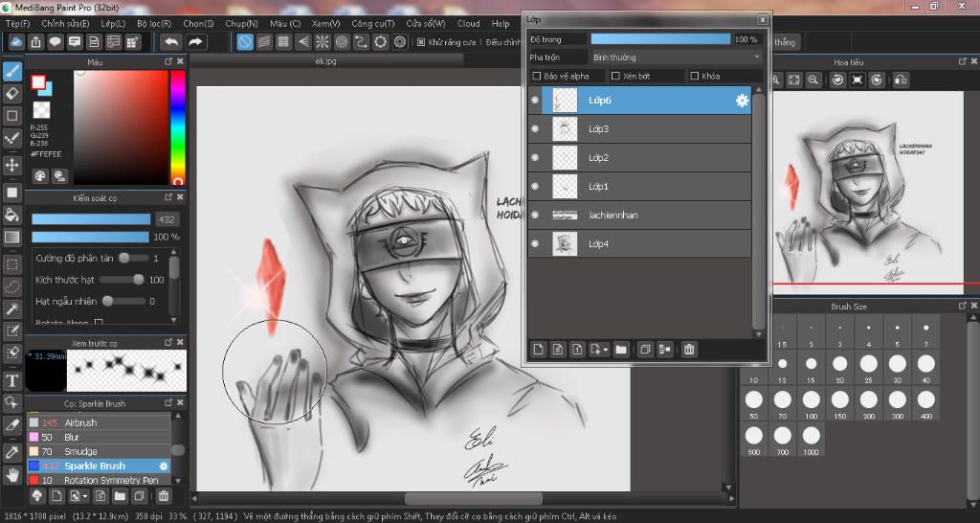
Task: Enable the radial snap guide
Action: point(323,42)
